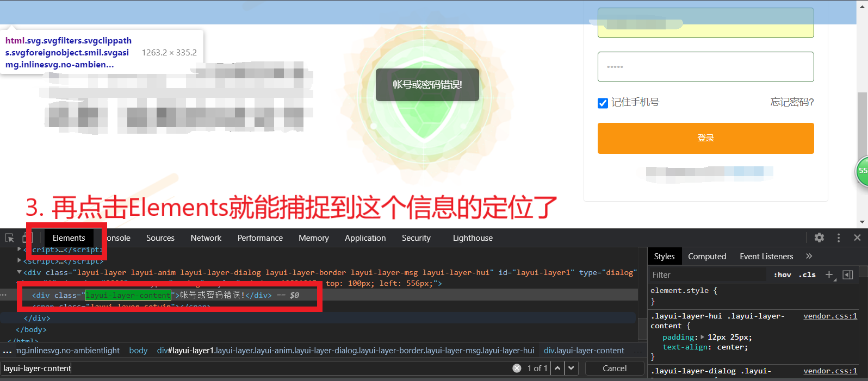Open the Performance tab
Viewport: 868px width, 381px height.
[260, 238]
